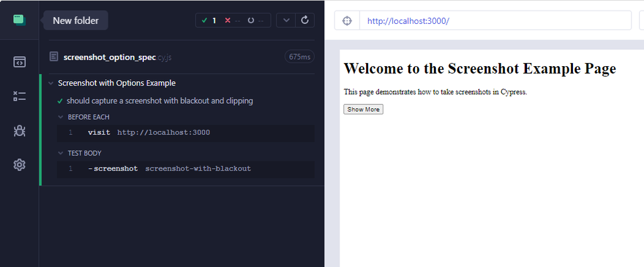
Task: Click the Show More button in the page
Action: coord(364,110)
